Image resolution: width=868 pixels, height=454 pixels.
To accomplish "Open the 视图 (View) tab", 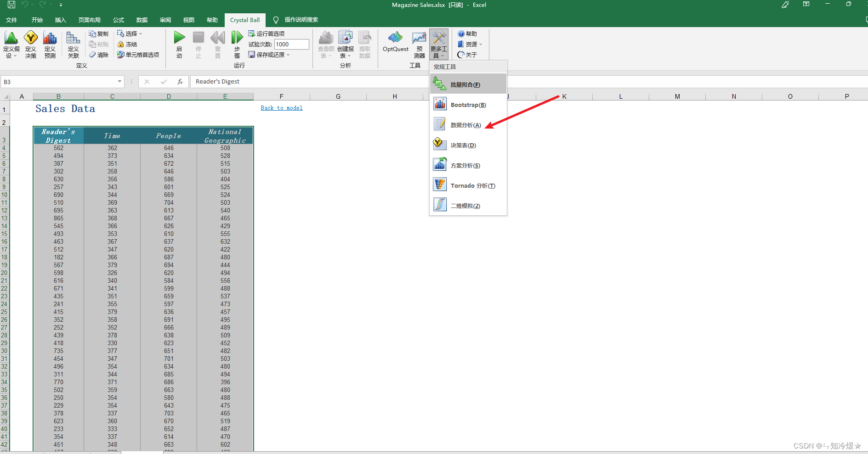I will (189, 20).
